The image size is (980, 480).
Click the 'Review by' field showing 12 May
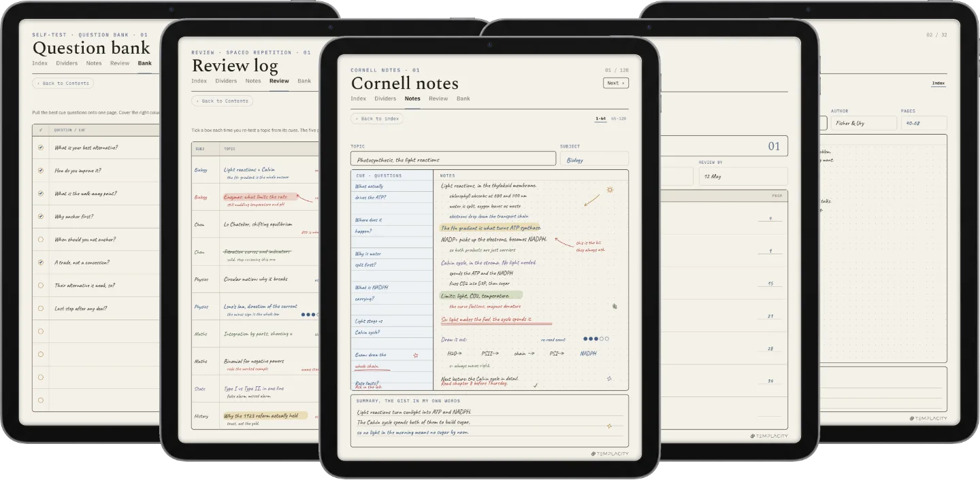743,177
